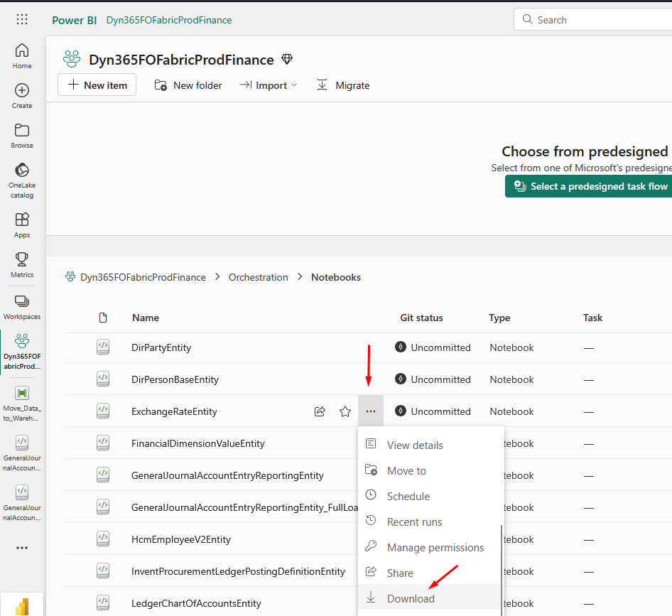Favorite ExchangeRateEntity with the star icon

coord(345,411)
